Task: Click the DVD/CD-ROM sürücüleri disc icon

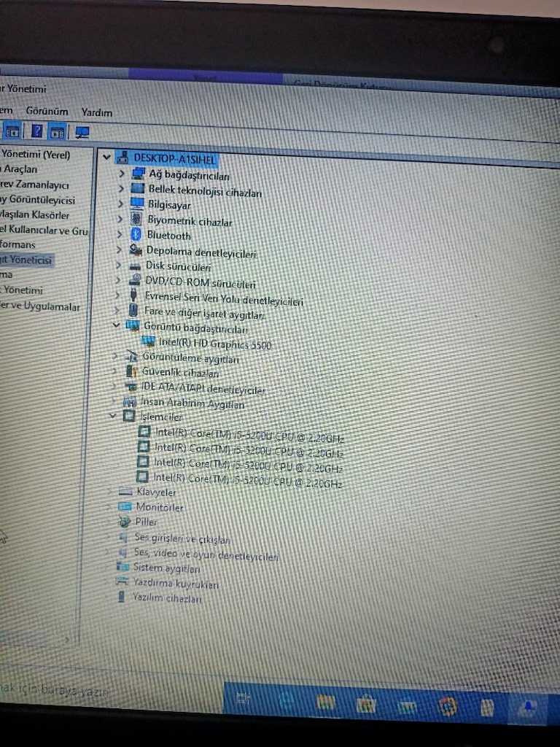Action: pyautogui.click(x=135, y=280)
